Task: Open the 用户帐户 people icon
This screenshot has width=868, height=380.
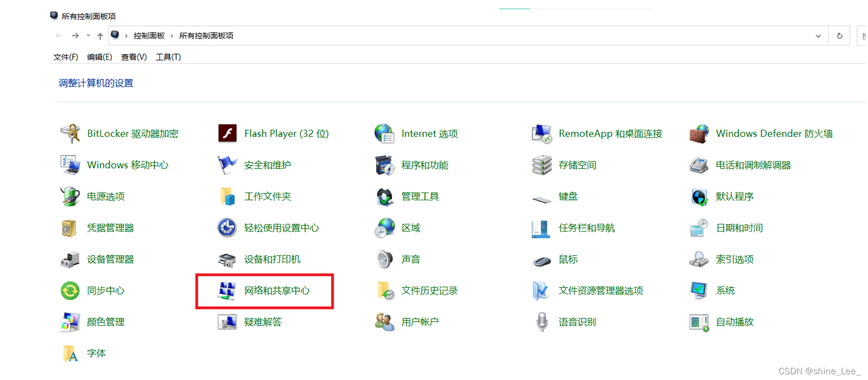Action: point(384,322)
